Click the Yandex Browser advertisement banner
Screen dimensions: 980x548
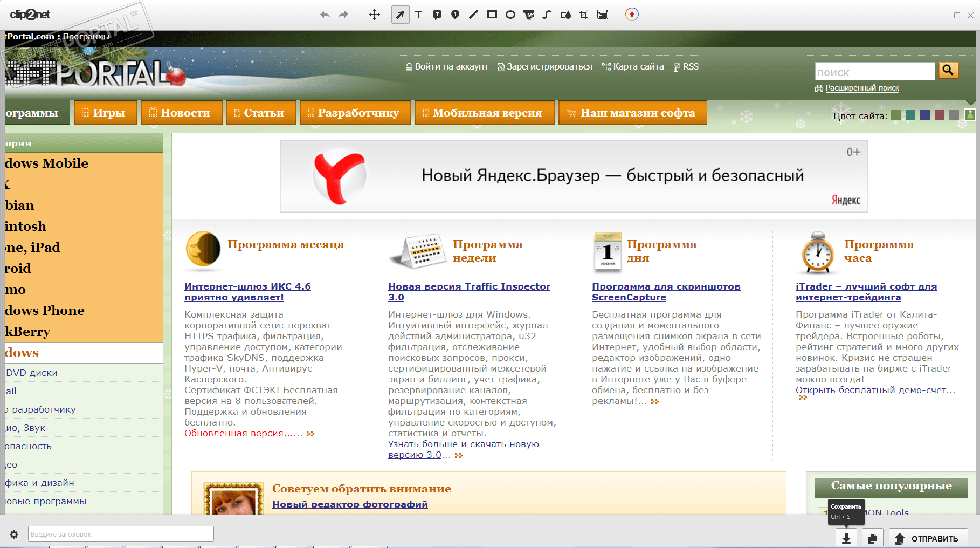[x=574, y=176]
